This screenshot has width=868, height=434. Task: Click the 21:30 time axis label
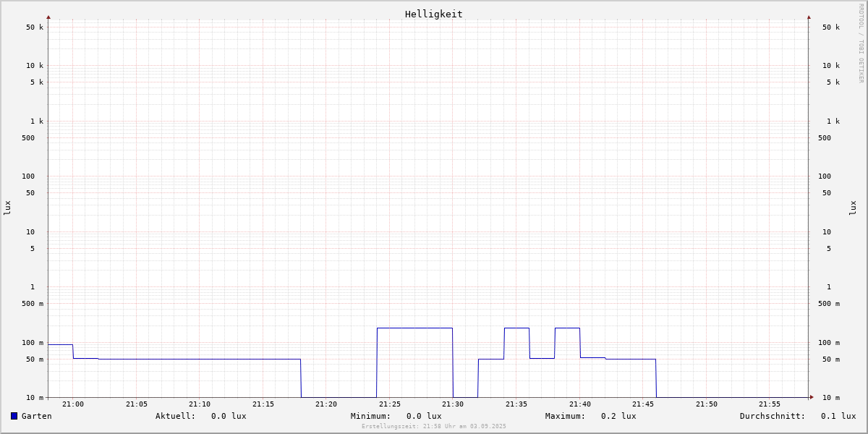(453, 404)
